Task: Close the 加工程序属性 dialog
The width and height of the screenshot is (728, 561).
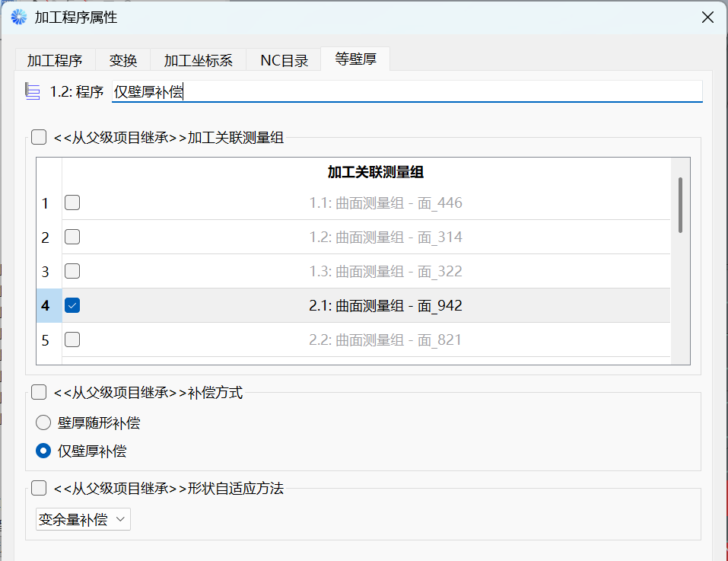Action: pos(707,17)
